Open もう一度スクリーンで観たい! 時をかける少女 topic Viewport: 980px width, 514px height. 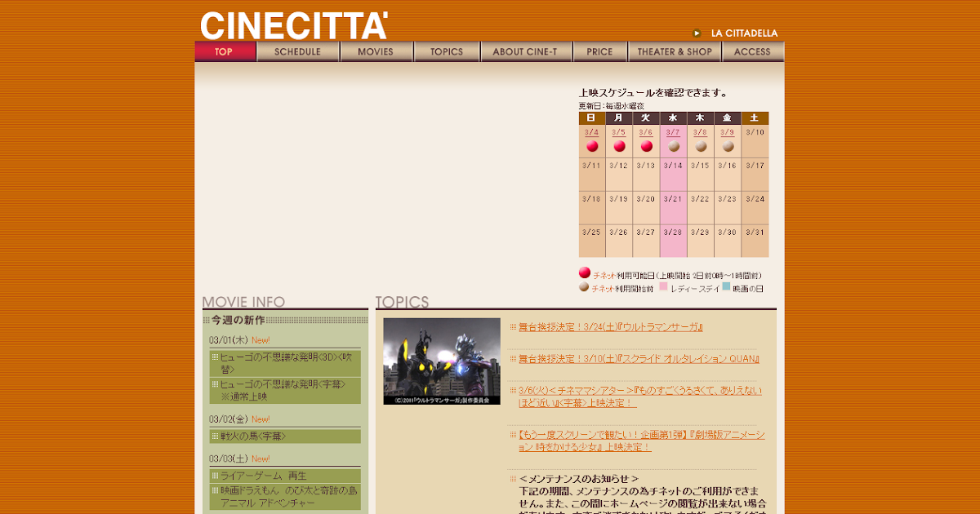point(642,441)
